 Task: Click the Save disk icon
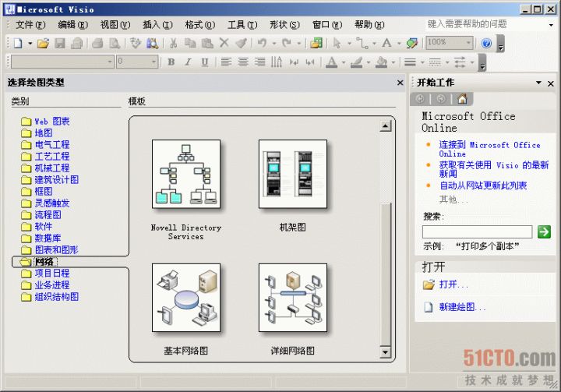[x=60, y=44]
